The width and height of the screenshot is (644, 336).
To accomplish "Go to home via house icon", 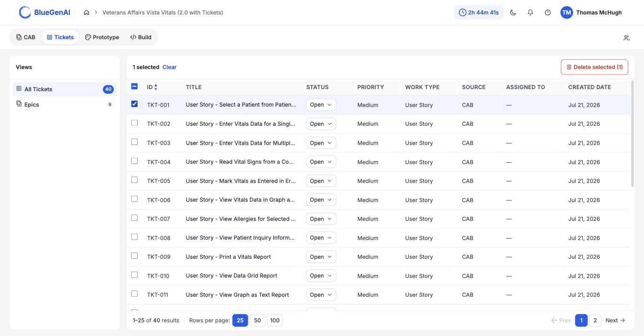I will 86,12.
